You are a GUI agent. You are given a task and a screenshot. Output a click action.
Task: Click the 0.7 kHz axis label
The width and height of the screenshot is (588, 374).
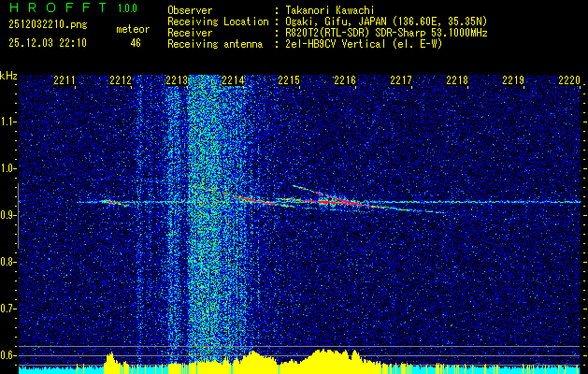pos(7,309)
